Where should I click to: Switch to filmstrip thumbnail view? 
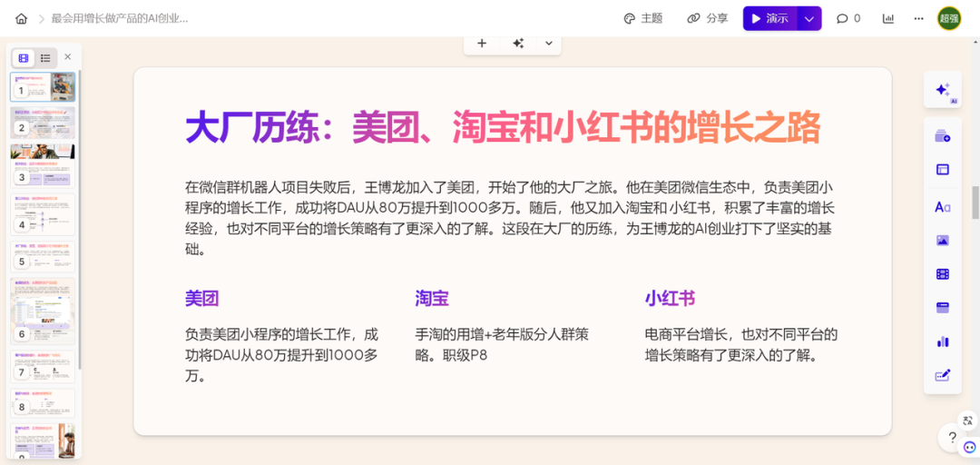click(x=24, y=58)
